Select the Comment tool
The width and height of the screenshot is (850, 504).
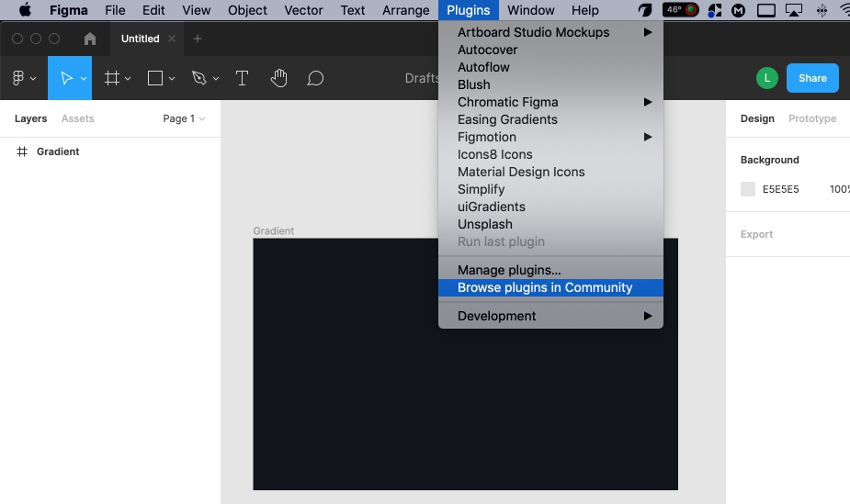[x=315, y=78]
